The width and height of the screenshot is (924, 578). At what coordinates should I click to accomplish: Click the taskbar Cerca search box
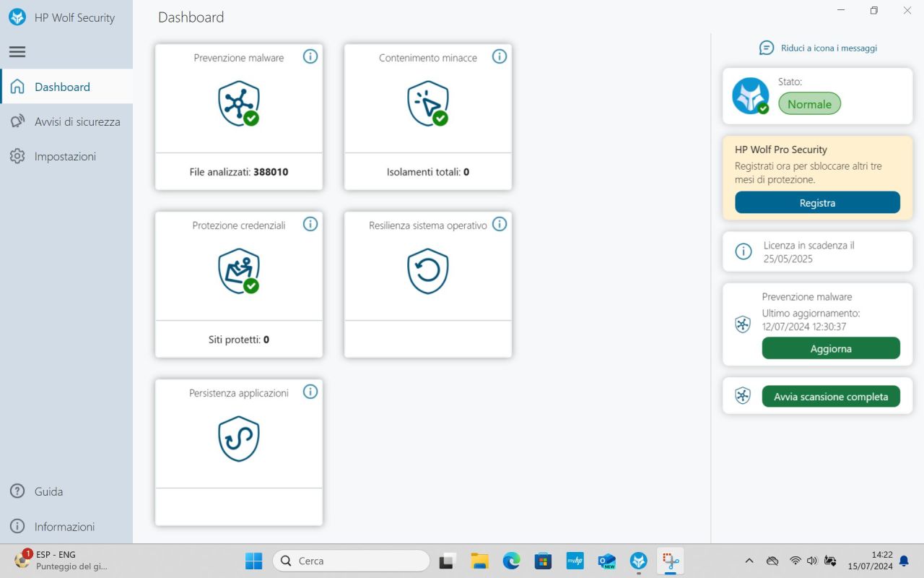(351, 561)
